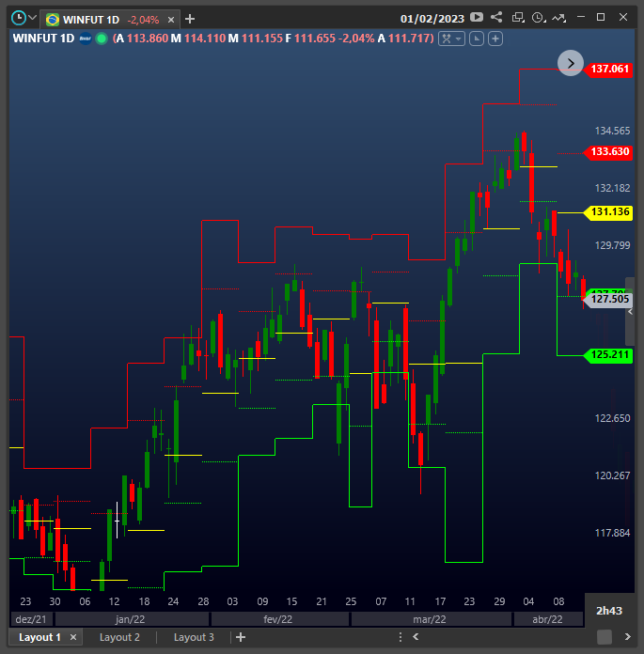Click the green status circle indicator
Viewport: 644px width, 654px height.
point(102,39)
